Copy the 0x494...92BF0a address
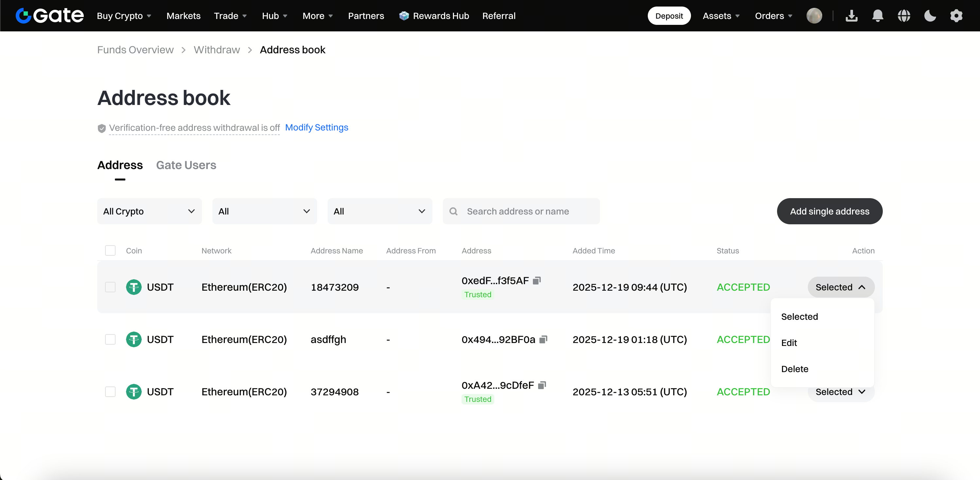 [543, 339]
